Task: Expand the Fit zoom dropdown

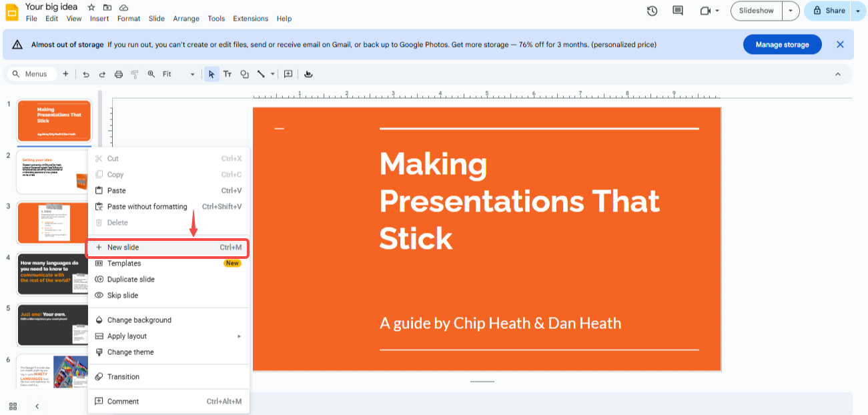Action: click(x=193, y=74)
